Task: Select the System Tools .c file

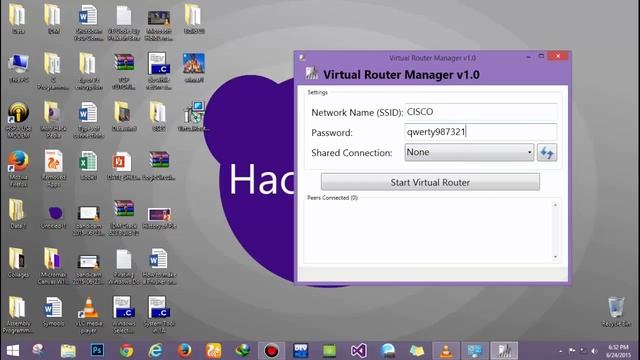Action: point(159,315)
